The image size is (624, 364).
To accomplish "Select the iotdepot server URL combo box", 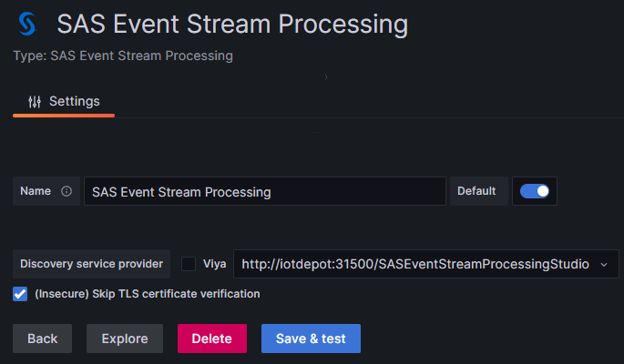I will (425, 264).
